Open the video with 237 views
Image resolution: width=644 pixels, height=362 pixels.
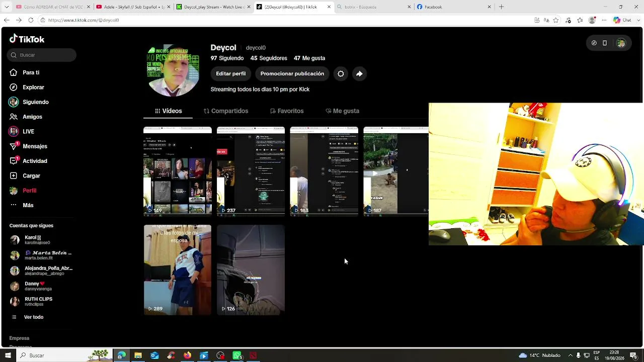click(251, 171)
